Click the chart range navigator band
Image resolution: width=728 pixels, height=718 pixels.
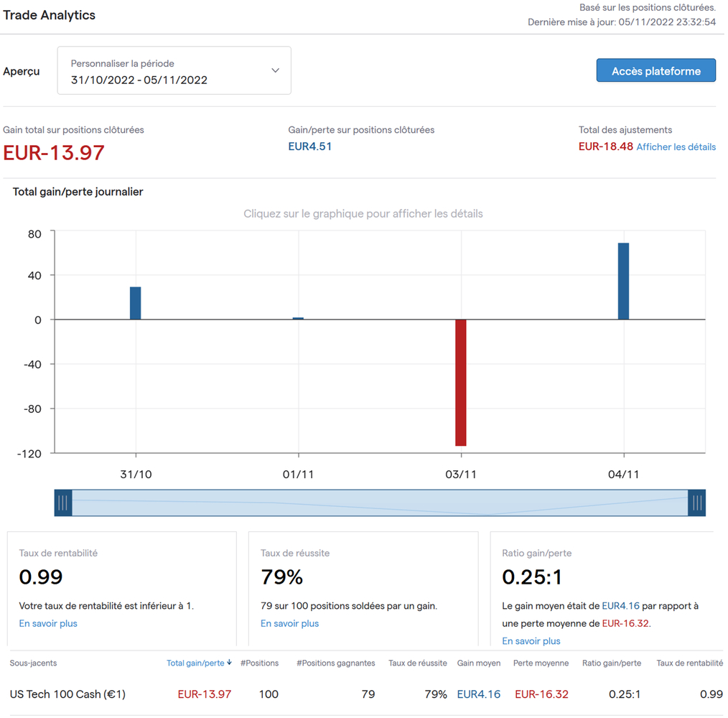click(x=380, y=503)
